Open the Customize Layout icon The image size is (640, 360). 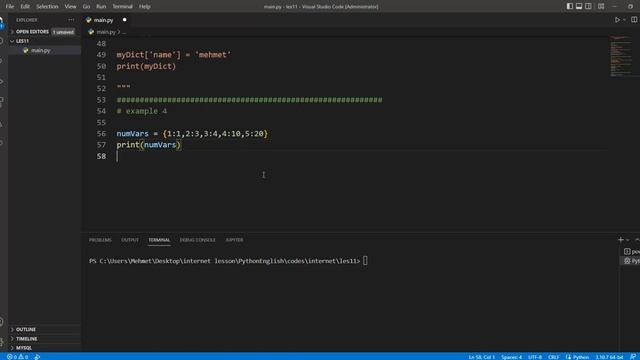[601, 6]
